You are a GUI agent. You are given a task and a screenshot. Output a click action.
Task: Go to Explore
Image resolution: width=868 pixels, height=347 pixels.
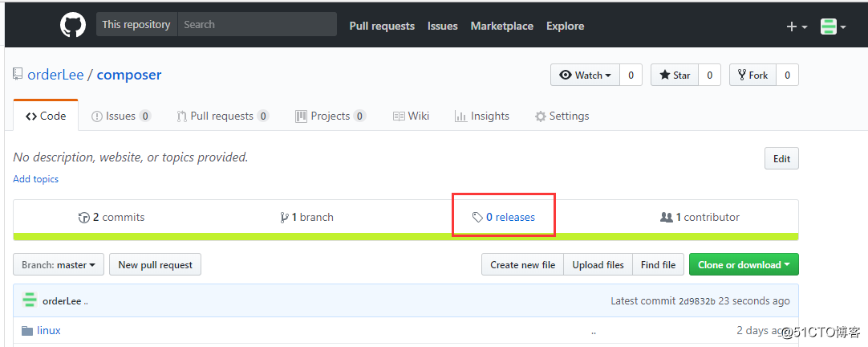[566, 26]
